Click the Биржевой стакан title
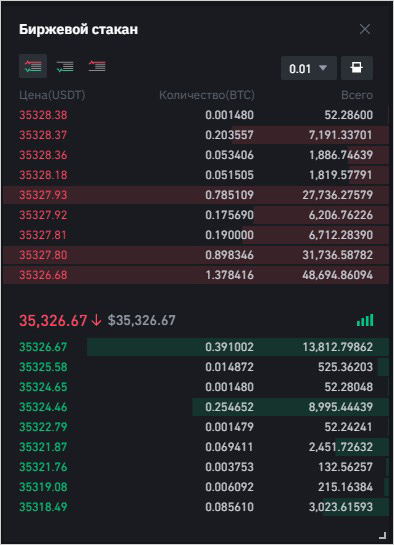Image resolution: width=394 pixels, height=545 pixels. pos(78,29)
